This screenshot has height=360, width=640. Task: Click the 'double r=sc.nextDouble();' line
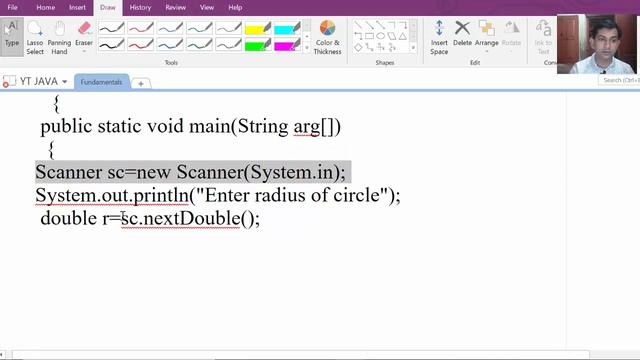[150, 218]
